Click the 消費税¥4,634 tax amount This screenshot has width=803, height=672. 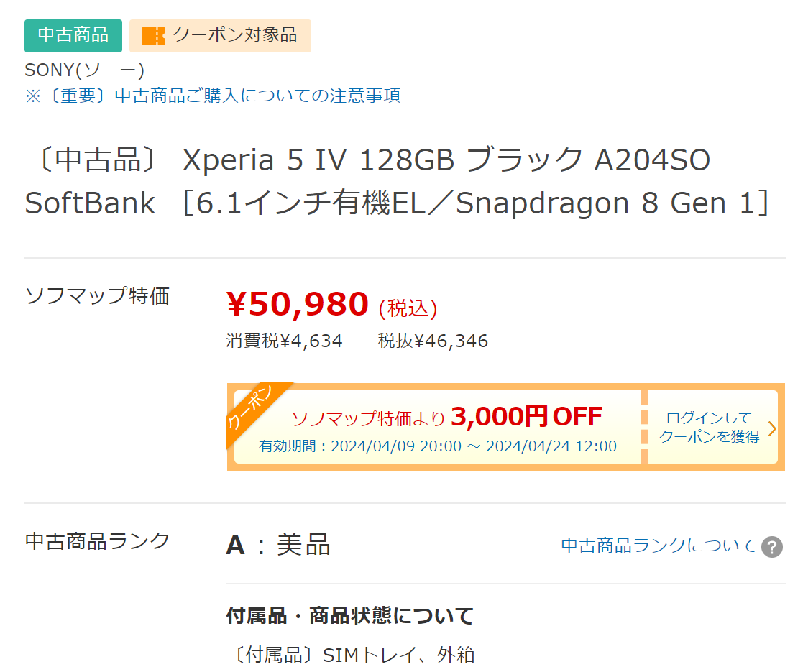[x=285, y=341]
